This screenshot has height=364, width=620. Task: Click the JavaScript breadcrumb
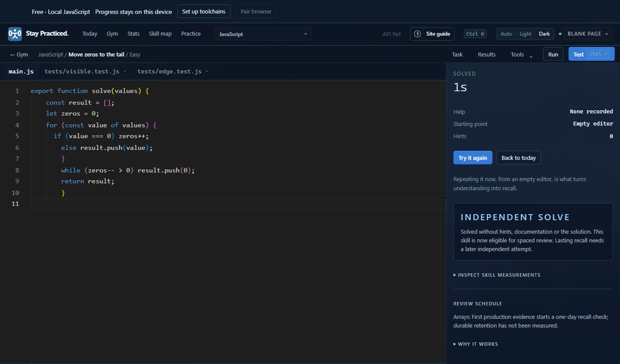pos(50,54)
